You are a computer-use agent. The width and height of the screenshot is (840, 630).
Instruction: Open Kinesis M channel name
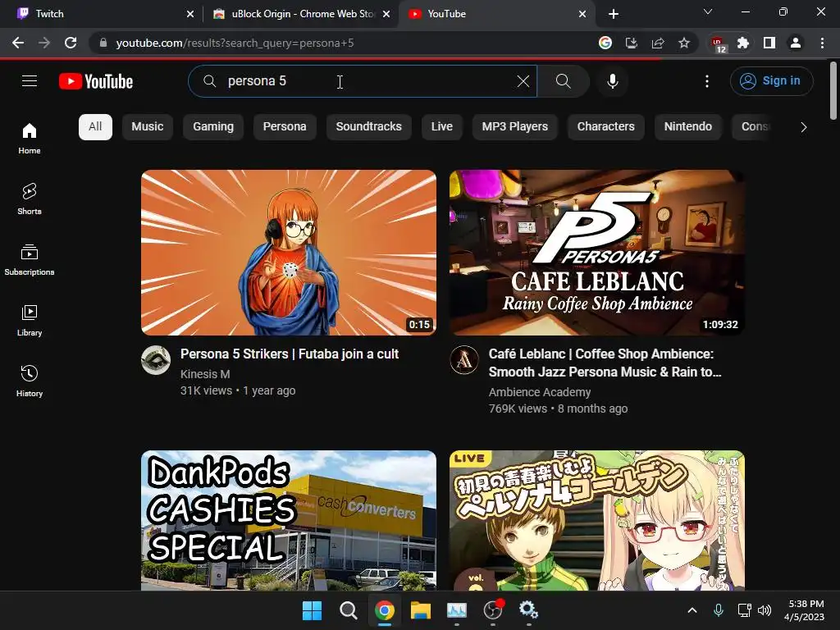[205, 374]
